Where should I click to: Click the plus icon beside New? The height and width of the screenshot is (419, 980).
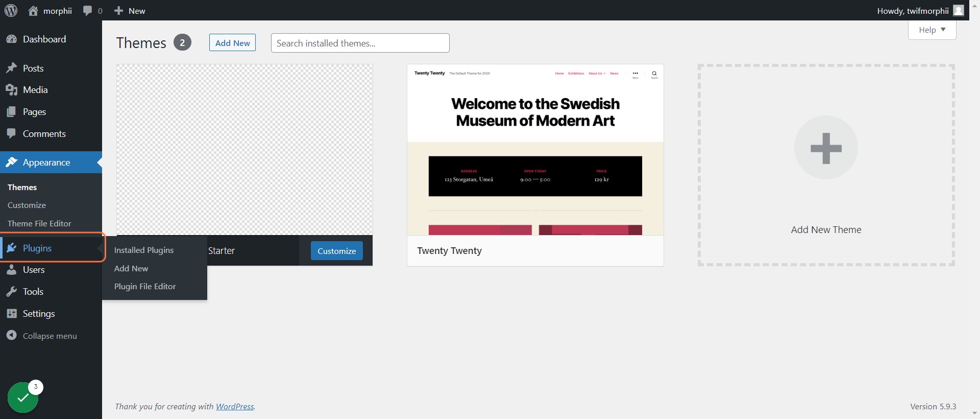click(118, 11)
